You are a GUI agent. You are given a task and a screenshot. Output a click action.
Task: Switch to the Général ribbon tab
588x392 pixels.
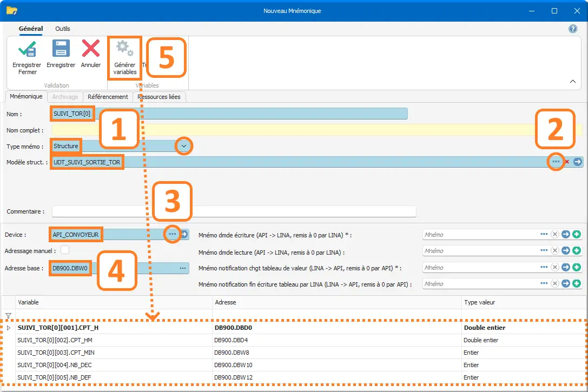[x=31, y=29]
